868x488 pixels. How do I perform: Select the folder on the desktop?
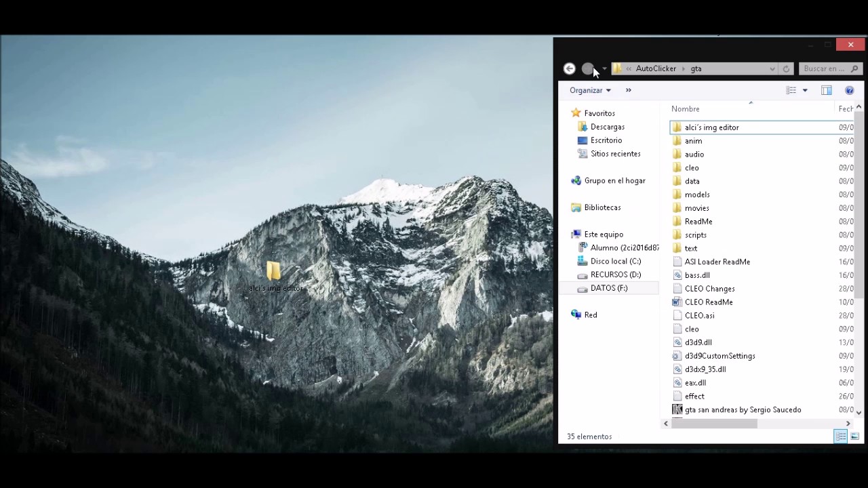[273, 277]
